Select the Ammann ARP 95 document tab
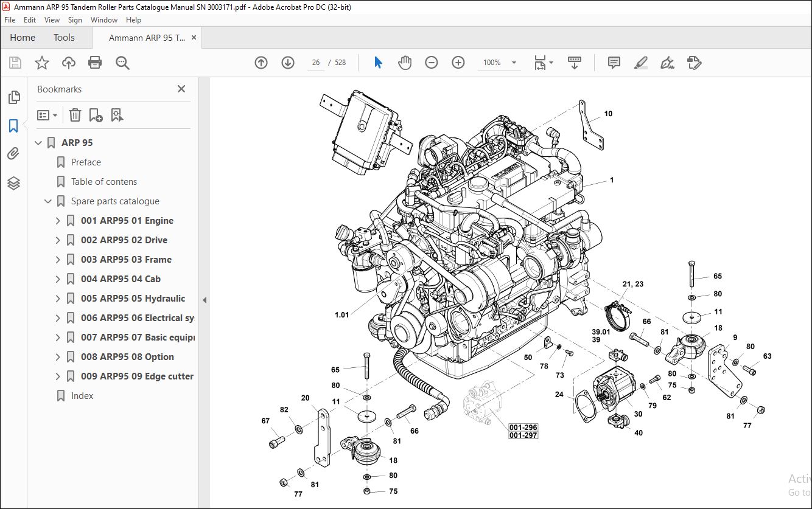 [147, 38]
